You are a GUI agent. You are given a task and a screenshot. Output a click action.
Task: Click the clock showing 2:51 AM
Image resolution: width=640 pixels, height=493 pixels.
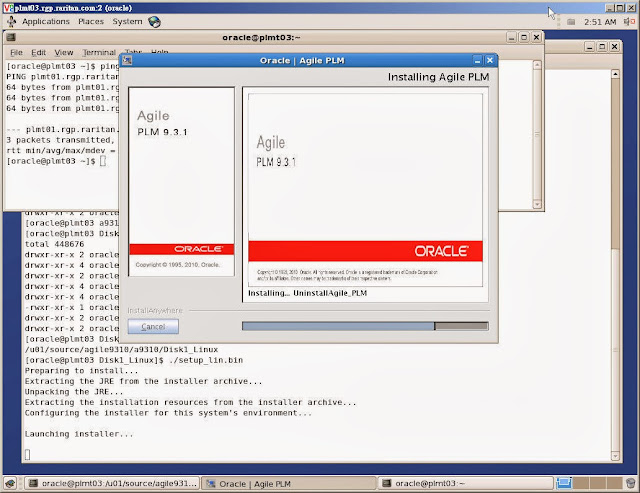click(x=600, y=22)
